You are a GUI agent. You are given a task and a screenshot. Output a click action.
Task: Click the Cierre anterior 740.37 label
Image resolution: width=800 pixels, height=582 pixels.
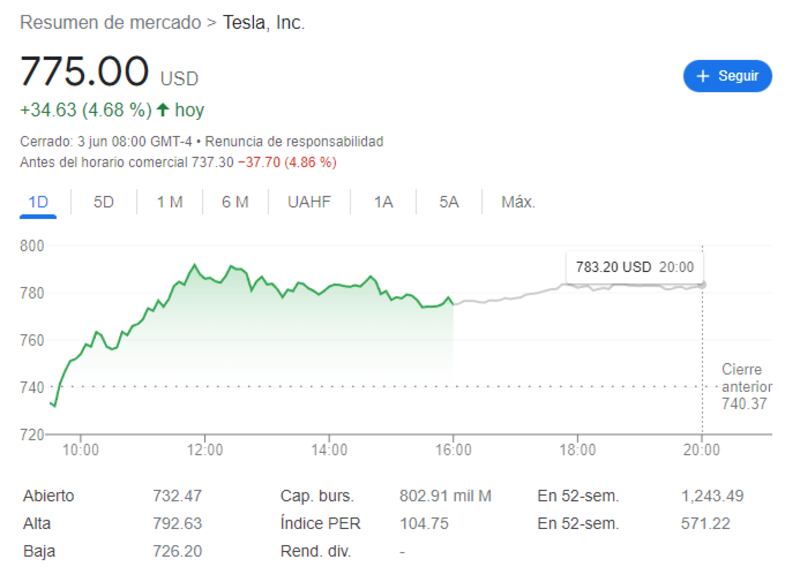[x=746, y=386]
